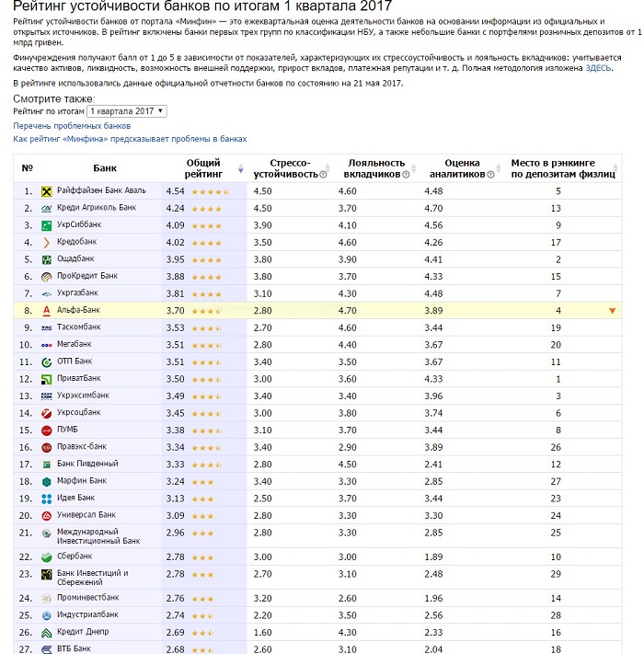
Task: Click the Сбербанк logo icon
Action: [46, 557]
